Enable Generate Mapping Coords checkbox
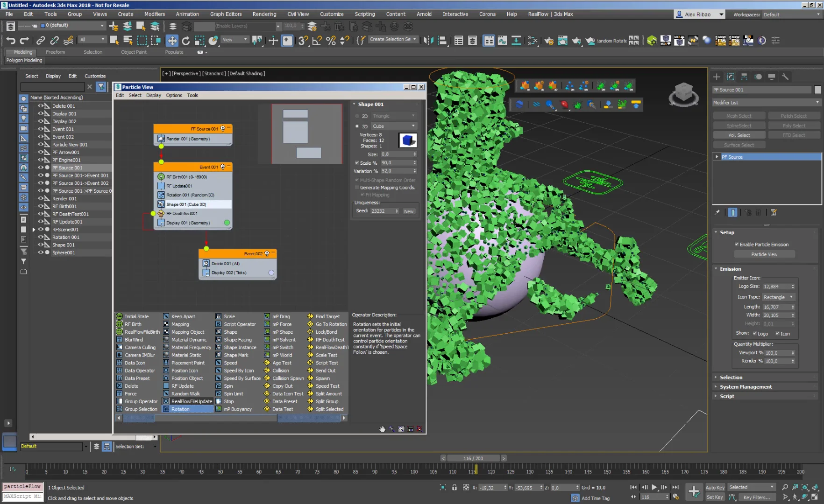 [357, 188]
